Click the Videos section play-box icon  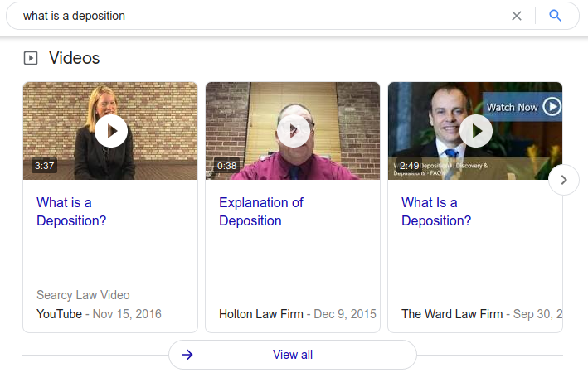pyautogui.click(x=31, y=58)
